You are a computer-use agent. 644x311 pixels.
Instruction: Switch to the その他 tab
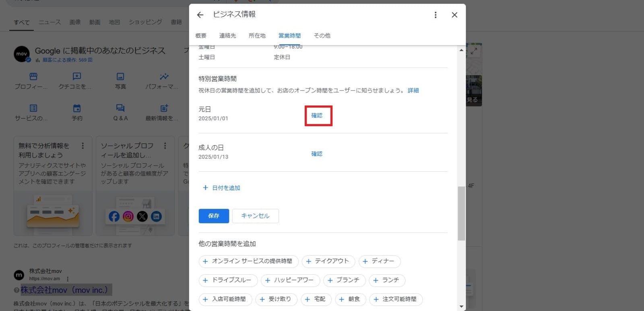[x=322, y=35]
